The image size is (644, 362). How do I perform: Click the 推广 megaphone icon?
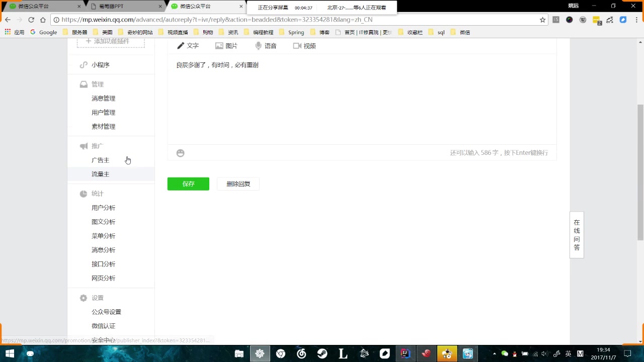83,146
